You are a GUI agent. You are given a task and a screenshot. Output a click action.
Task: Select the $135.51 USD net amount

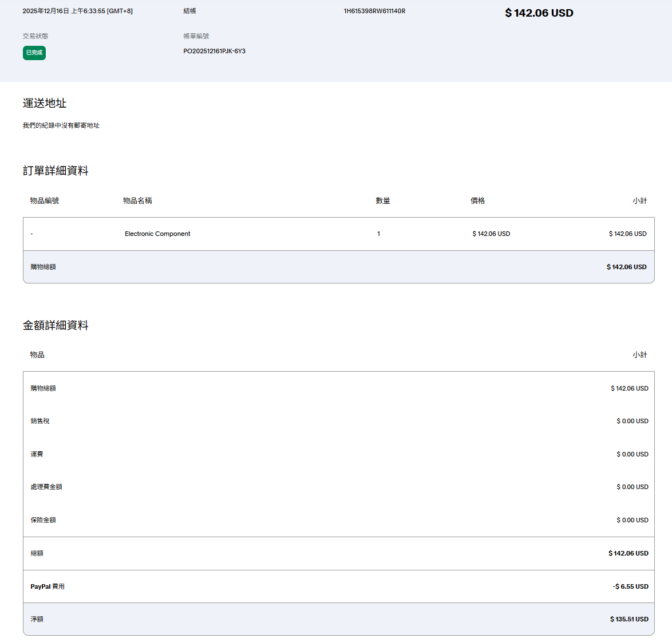pos(629,619)
